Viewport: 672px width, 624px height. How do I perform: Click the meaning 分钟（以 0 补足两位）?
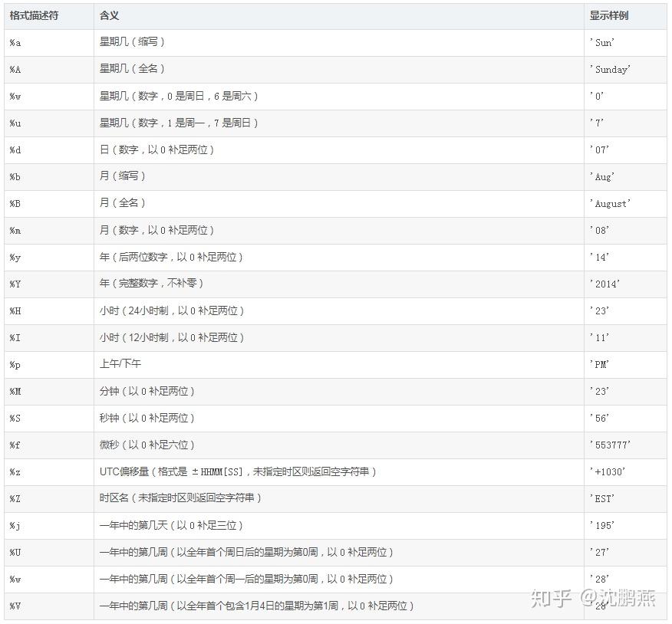click(147, 391)
